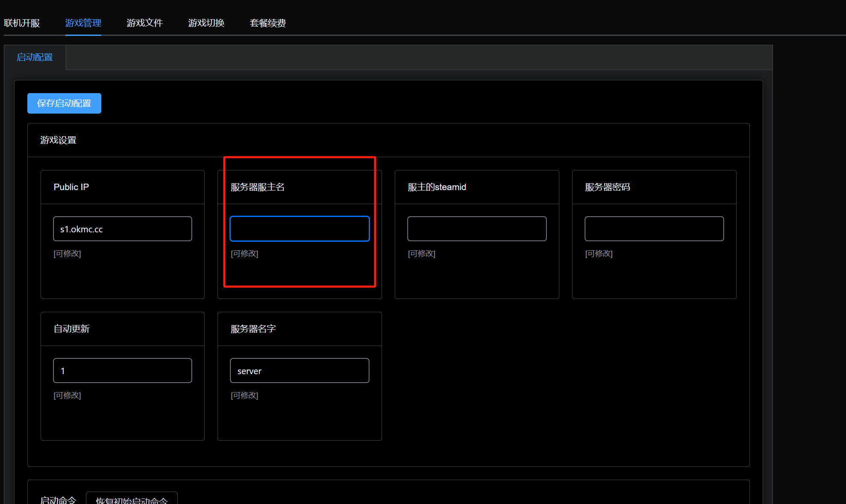
Task: Switch to the 游戏管理 tab
Action: click(x=83, y=23)
